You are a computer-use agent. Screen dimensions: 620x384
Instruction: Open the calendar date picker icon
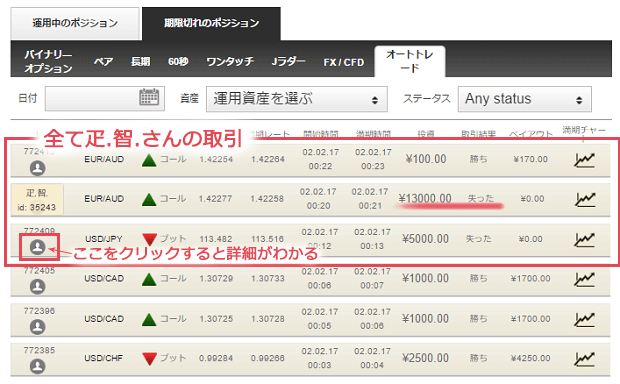click(x=149, y=97)
